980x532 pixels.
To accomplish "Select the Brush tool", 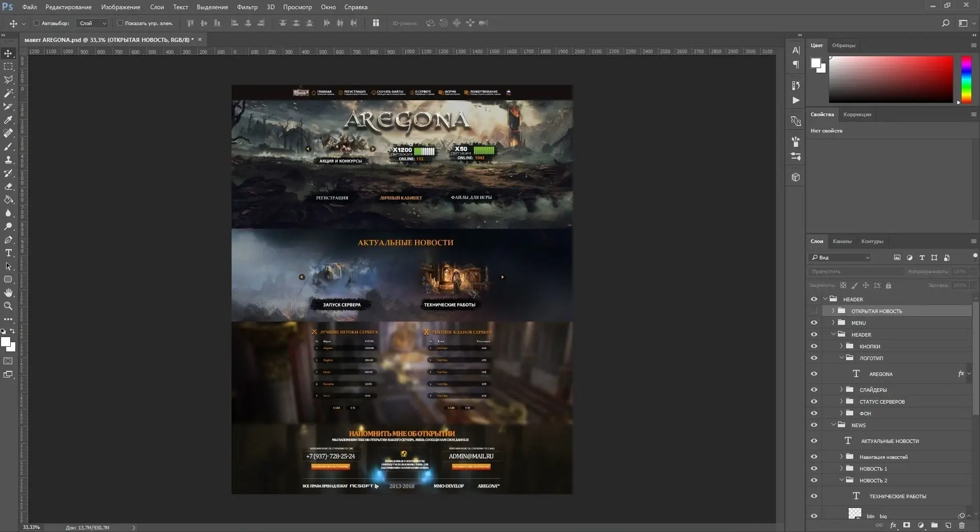I will click(8, 146).
